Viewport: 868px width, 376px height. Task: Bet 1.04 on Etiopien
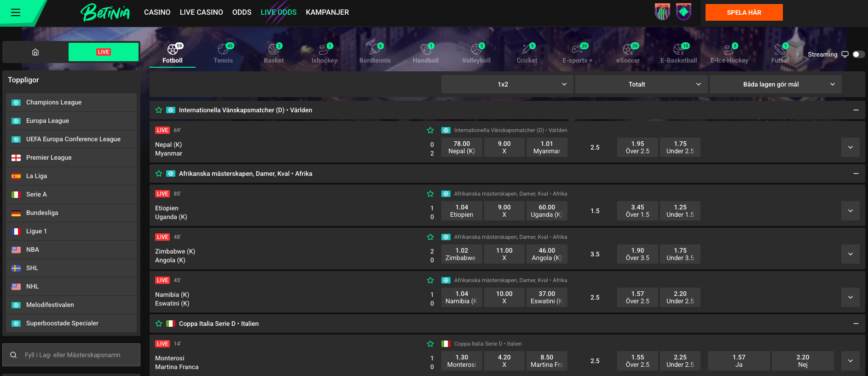point(462,211)
